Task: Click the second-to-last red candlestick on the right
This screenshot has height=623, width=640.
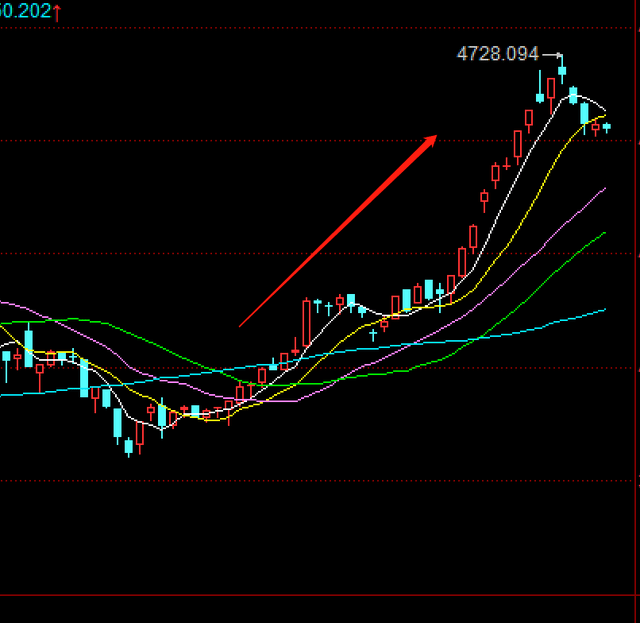Action: click(x=595, y=126)
